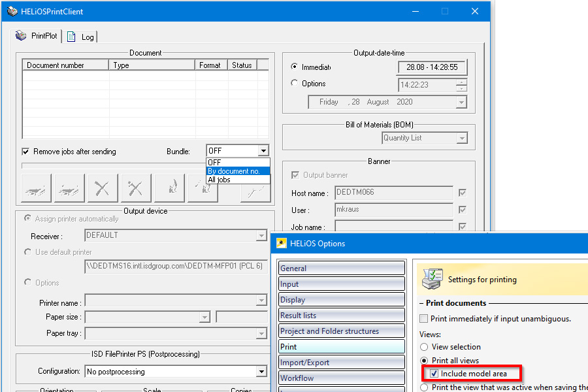Click the X icon with the star
588x392 pixels.
pyautogui.click(x=135, y=188)
